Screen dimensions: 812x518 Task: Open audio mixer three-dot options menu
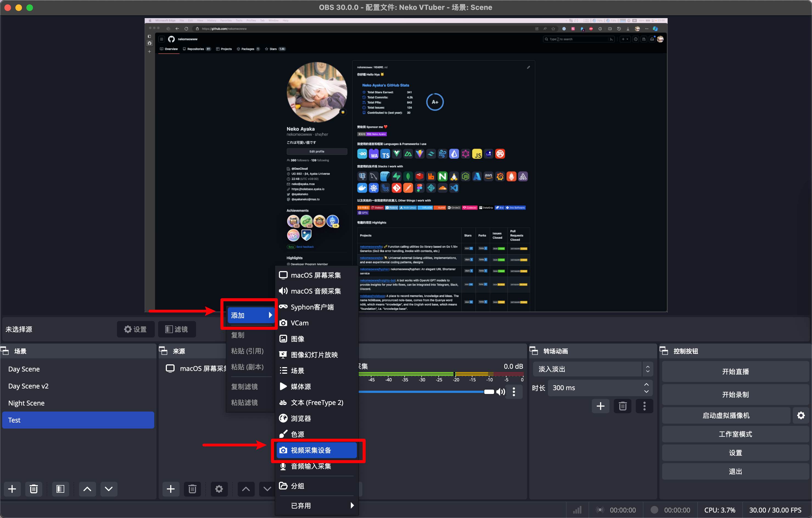click(514, 392)
